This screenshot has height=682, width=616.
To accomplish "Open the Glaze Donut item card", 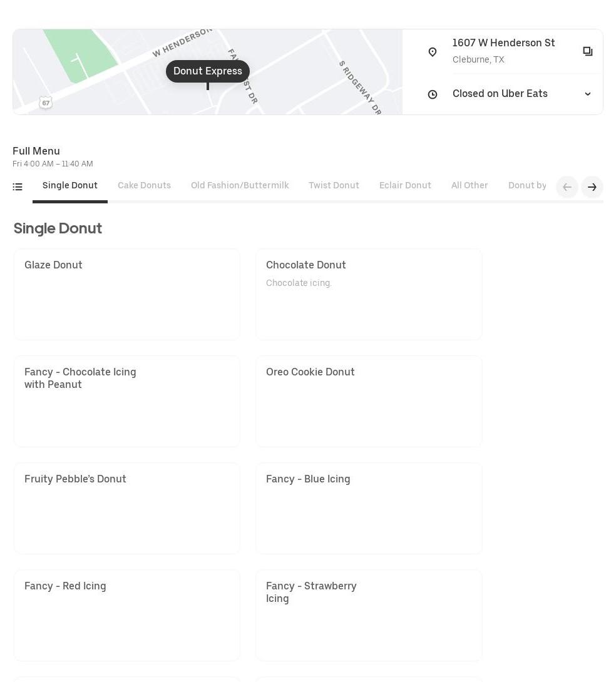I will [x=127, y=295].
